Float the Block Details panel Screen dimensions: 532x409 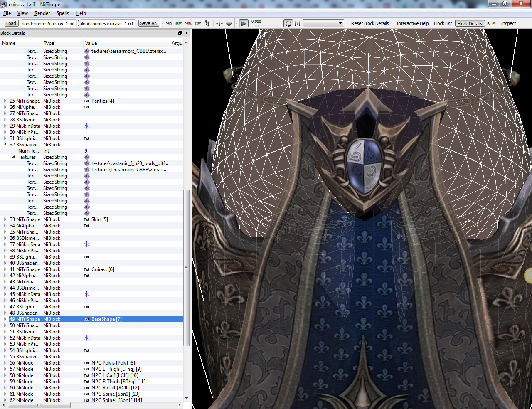[180, 33]
